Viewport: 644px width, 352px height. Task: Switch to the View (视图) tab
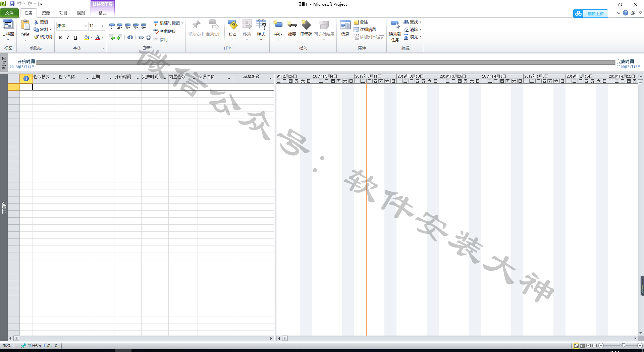coord(81,13)
